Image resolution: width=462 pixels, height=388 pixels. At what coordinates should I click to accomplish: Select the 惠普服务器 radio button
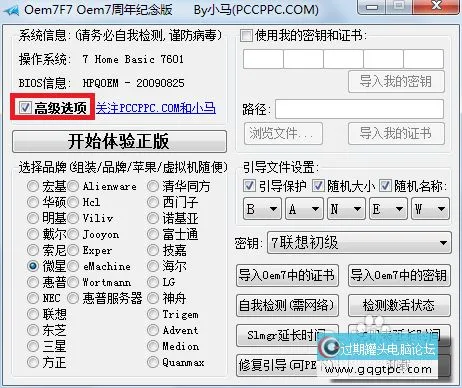tap(73, 298)
